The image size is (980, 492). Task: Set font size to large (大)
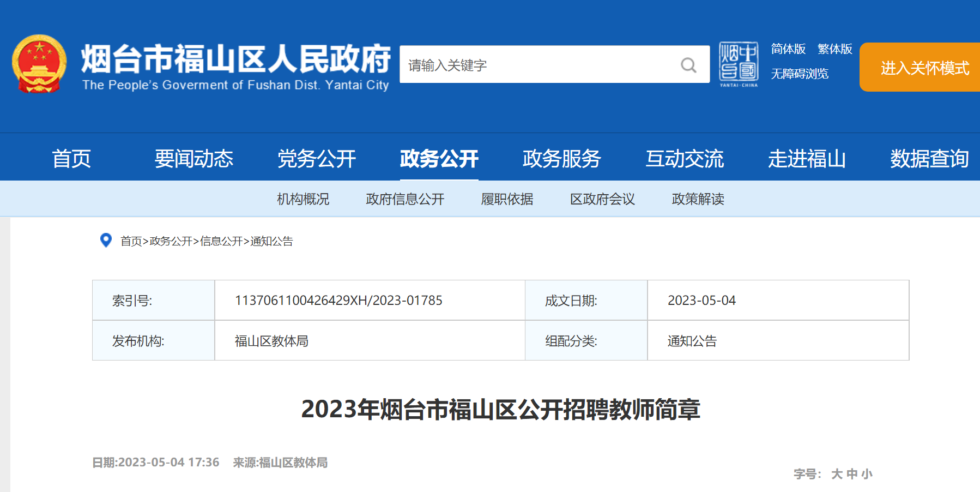coord(837,474)
